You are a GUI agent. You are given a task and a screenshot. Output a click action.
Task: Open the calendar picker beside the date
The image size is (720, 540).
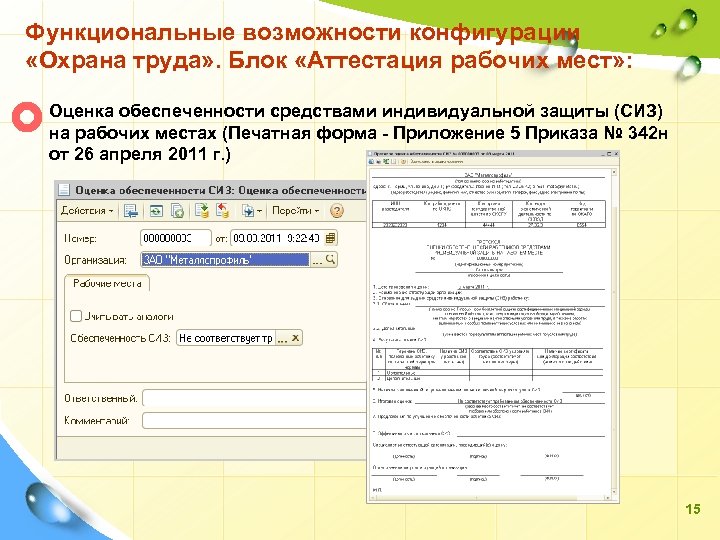pyautogui.click(x=330, y=238)
